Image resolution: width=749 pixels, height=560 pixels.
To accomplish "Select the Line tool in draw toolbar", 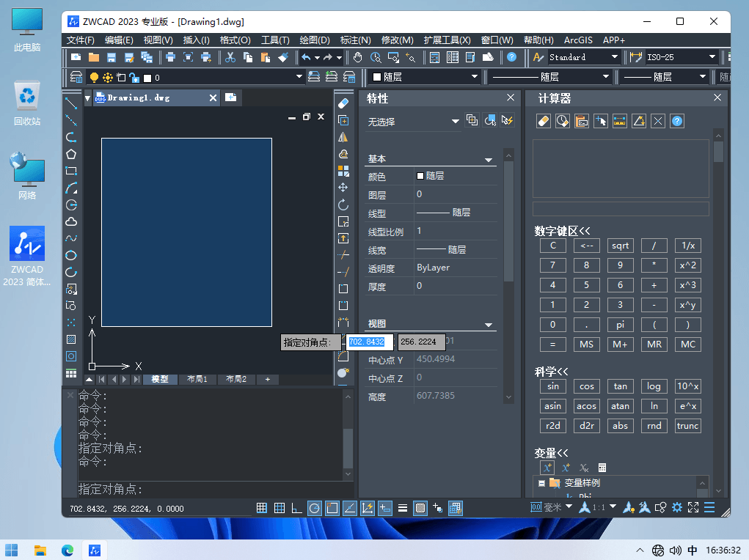I will [71, 103].
